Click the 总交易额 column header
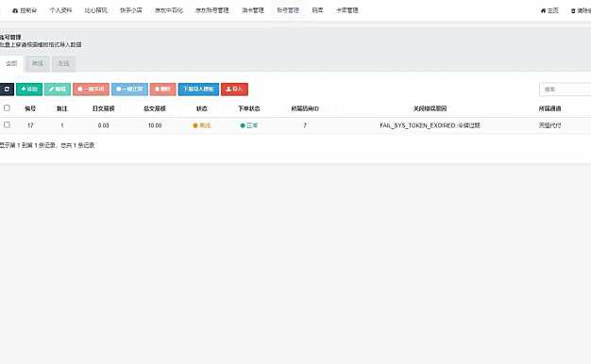Image resolution: width=591 pixels, height=364 pixels. click(155, 108)
